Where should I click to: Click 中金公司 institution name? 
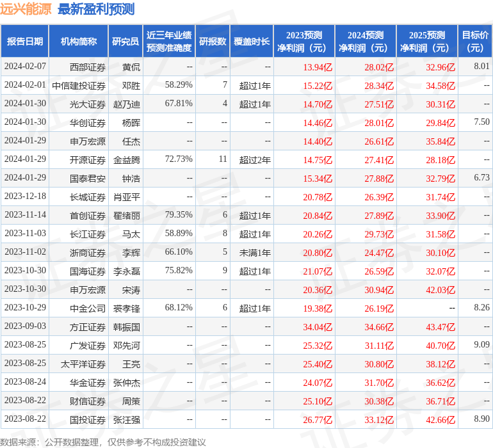click(x=88, y=308)
